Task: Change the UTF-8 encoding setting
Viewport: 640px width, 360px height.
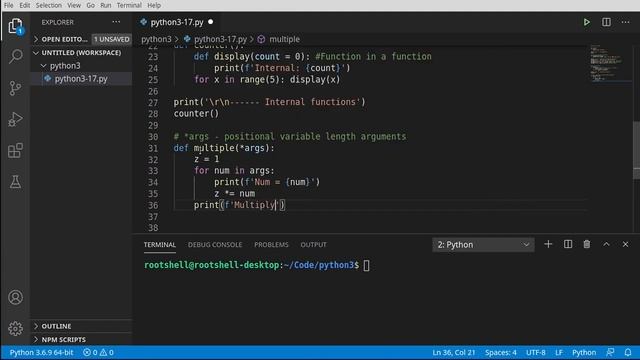Action: pyautogui.click(x=536, y=352)
